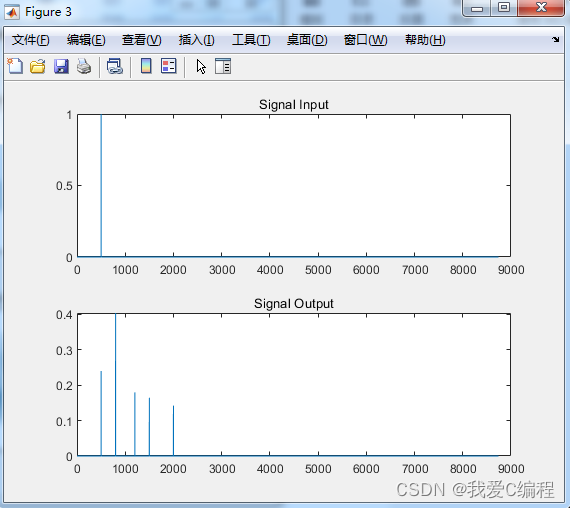Click the 5000 x-axis label of Signal Output

[318, 469]
